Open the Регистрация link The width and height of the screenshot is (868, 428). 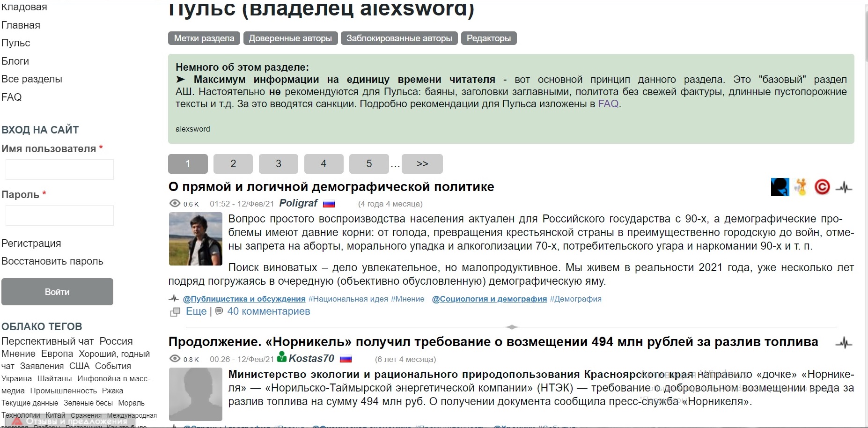(31, 244)
